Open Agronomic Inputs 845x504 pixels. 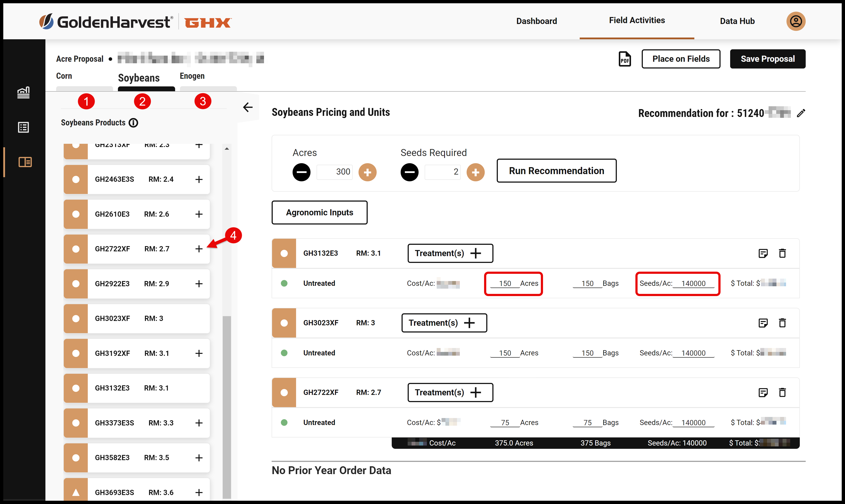coord(319,213)
